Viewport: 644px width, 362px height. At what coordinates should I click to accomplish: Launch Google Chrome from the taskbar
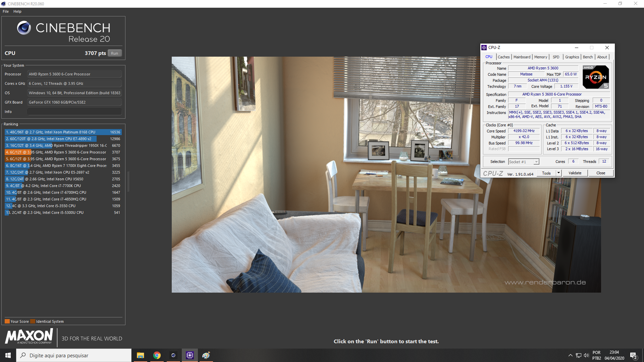pyautogui.click(x=157, y=355)
